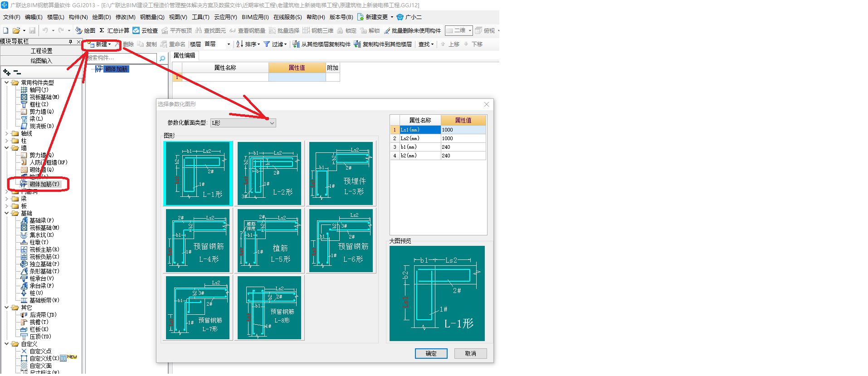Click the 绘图输入 button

[x=41, y=61]
